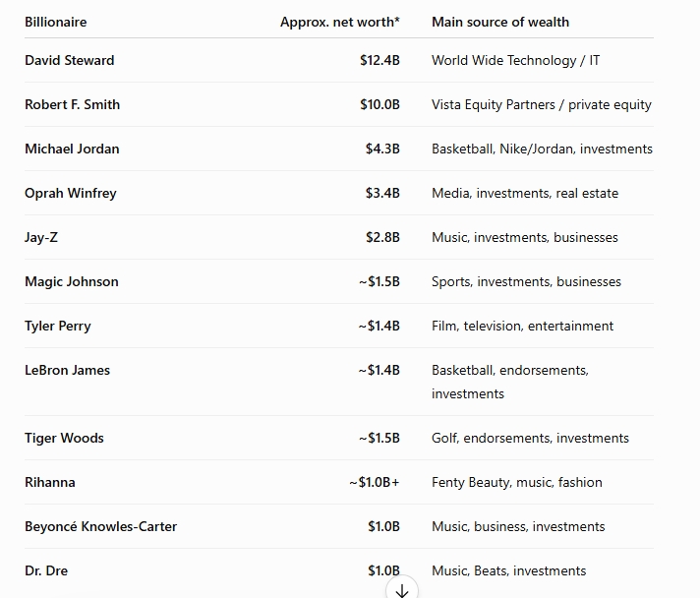Click the Main source of wealth header

point(500,22)
